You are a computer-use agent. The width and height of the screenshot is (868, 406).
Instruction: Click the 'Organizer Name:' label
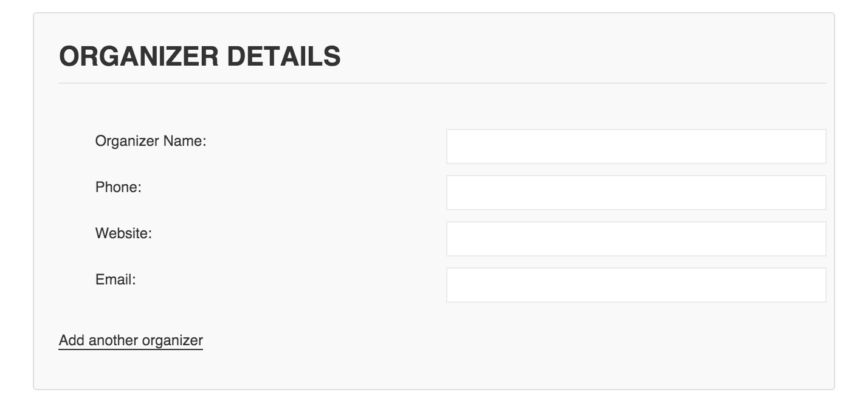[x=151, y=142]
